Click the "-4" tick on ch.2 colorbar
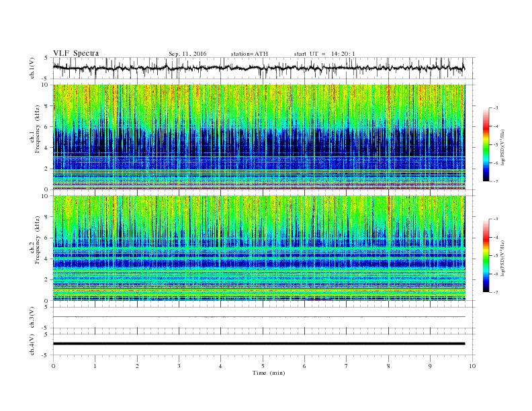The image size is (532, 411). point(496,237)
